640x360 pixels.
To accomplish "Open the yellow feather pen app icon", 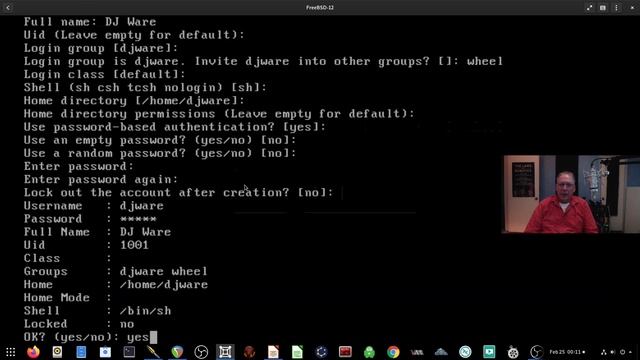I will (x=153, y=352).
